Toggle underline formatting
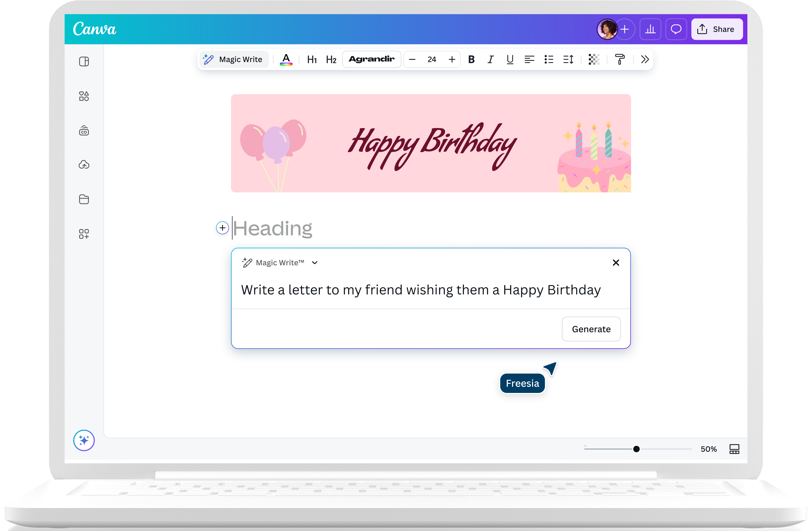 tap(510, 59)
